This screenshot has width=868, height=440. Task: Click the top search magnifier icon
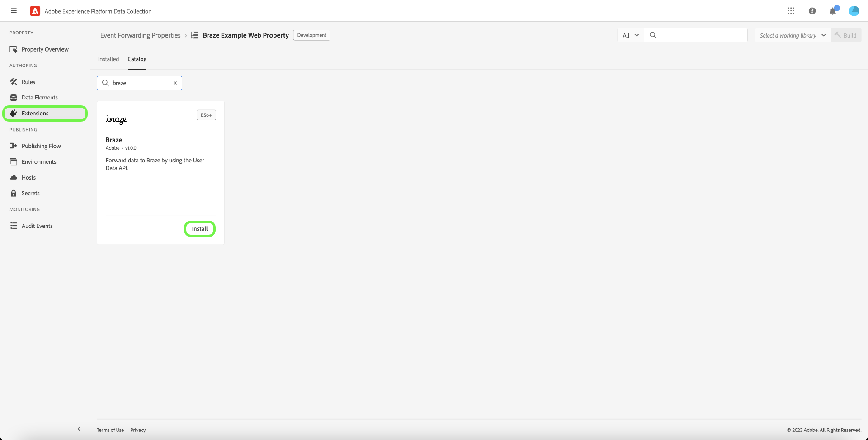pyautogui.click(x=653, y=35)
